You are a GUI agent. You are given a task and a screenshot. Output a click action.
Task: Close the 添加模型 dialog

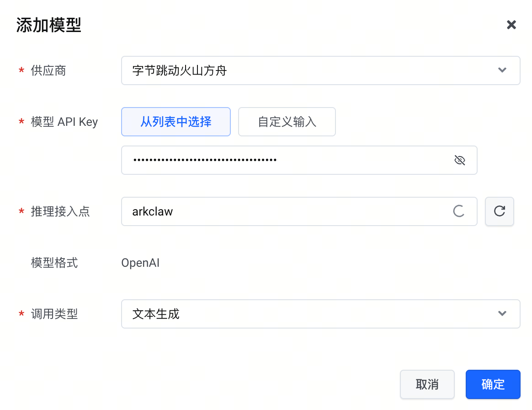(x=511, y=25)
